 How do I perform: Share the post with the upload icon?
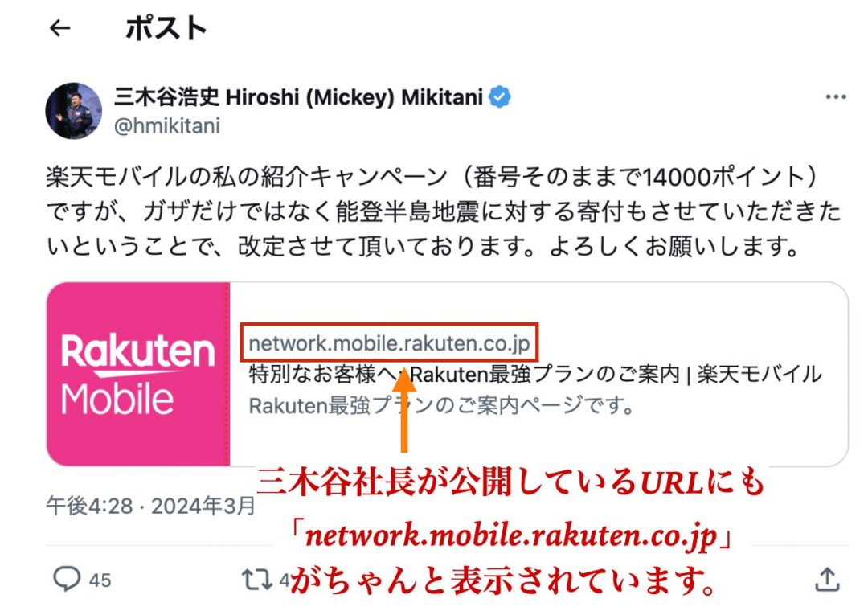click(827, 580)
